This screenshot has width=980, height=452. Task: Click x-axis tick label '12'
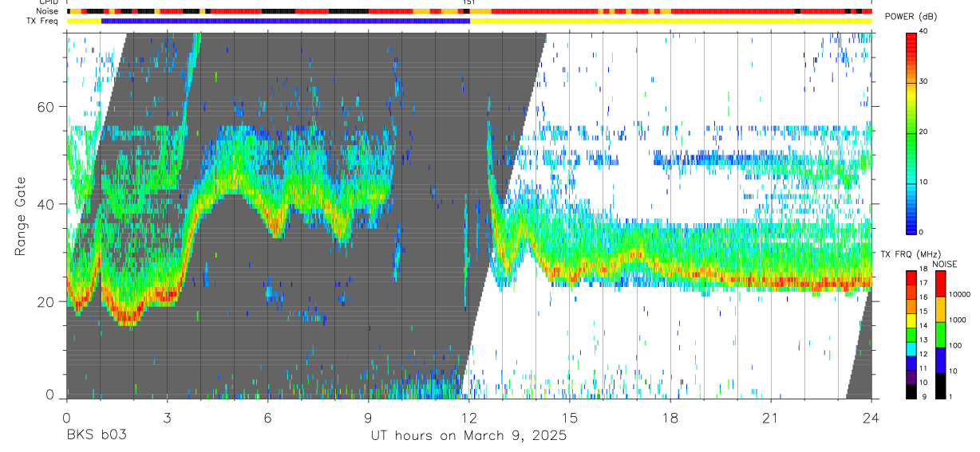click(x=469, y=417)
